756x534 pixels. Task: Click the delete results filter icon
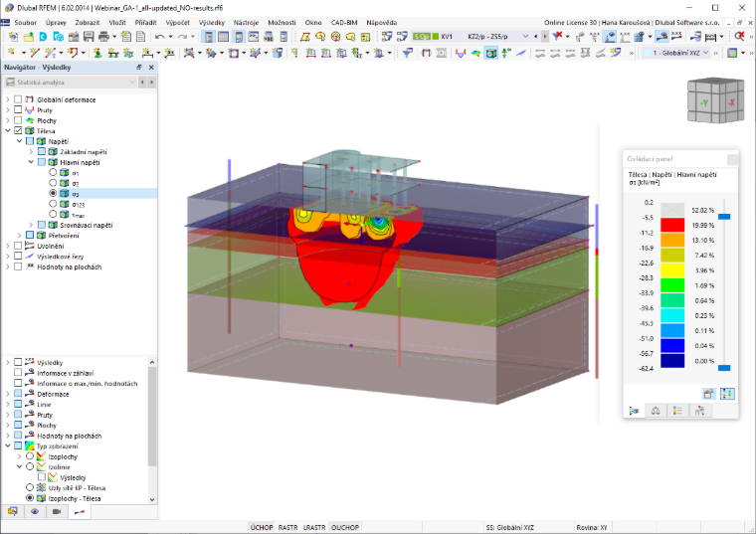(557, 36)
